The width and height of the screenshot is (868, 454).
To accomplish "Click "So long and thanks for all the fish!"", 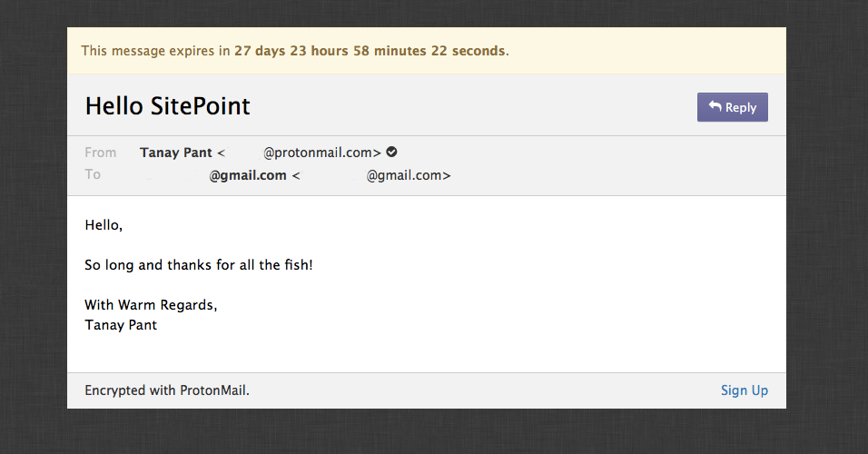I will pyautogui.click(x=198, y=265).
